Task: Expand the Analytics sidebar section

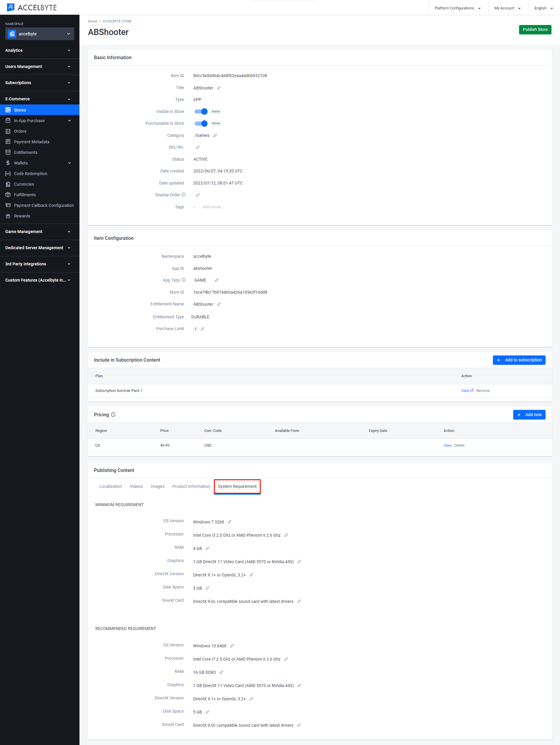Action: [40, 51]
